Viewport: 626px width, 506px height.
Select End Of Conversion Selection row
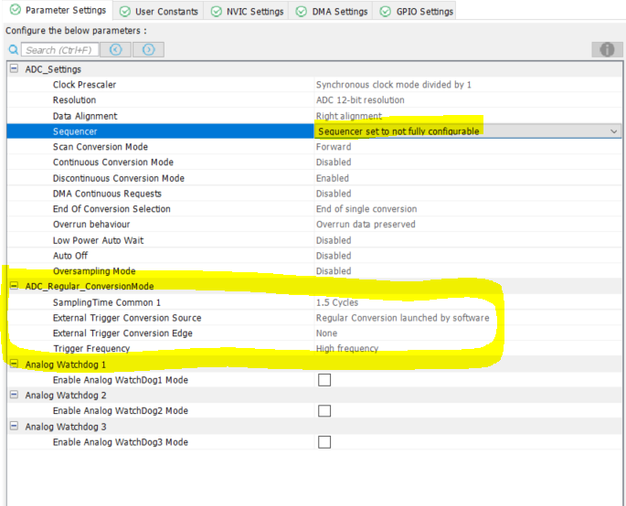pos(314,209)
